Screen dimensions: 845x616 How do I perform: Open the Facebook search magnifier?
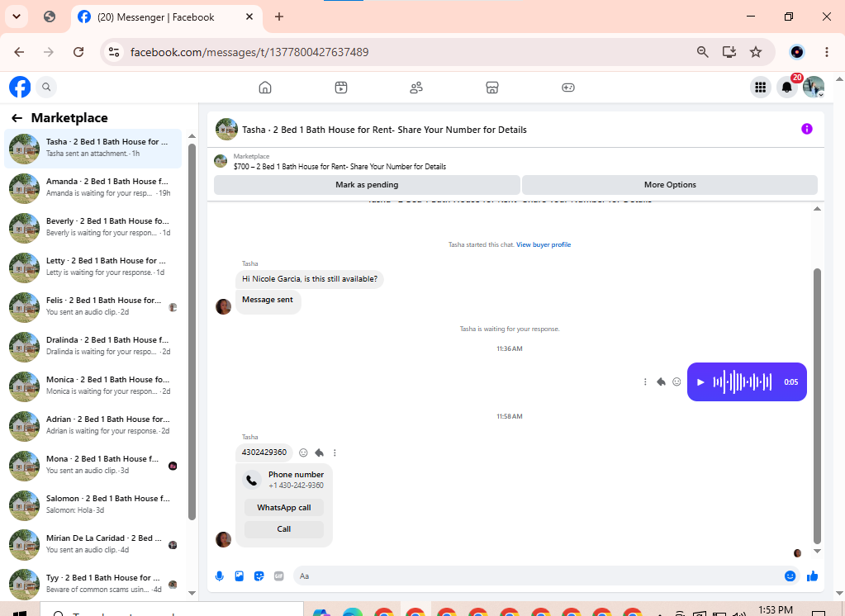[46, 87]
